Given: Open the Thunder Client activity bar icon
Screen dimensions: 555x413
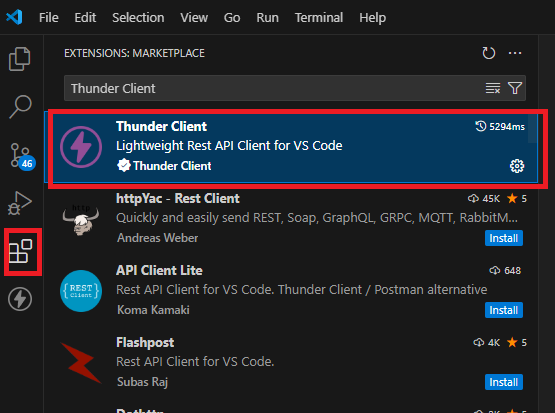Looking at the screenshot, I should [20, 299].
